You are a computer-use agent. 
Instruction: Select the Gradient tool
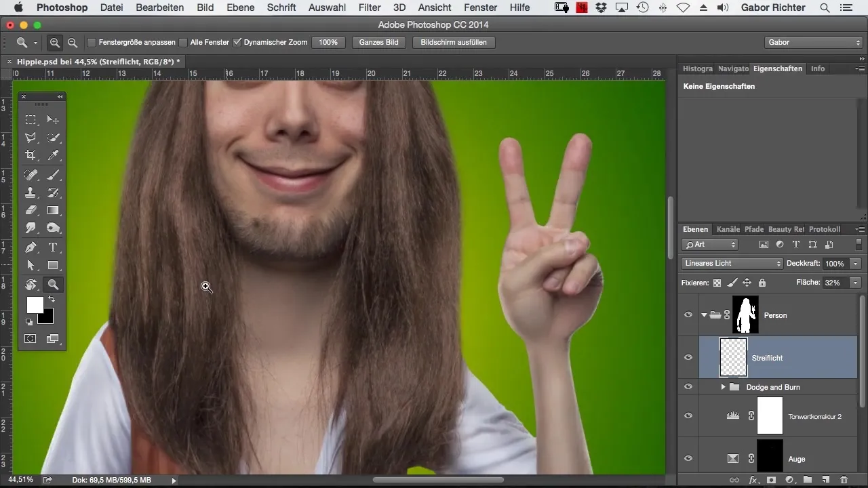click(53, 210)
